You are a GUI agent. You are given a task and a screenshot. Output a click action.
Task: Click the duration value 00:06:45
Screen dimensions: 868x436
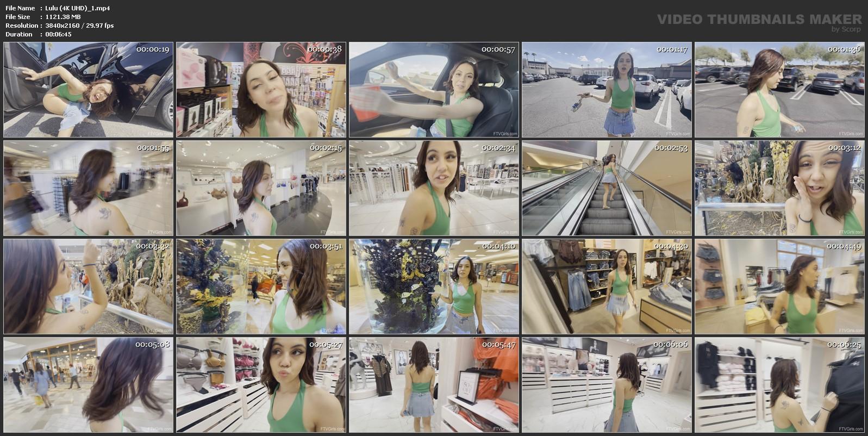pyautogui.click(x=58, y=34)
